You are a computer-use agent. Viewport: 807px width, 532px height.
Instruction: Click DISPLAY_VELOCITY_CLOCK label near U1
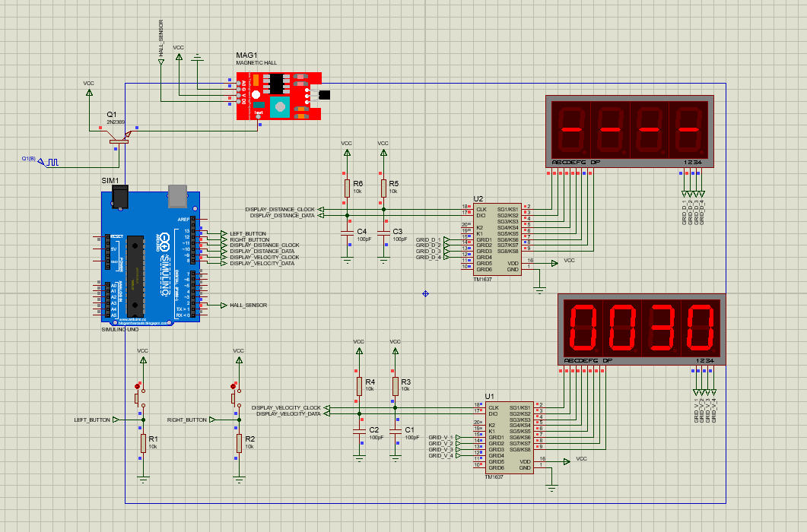286,407
